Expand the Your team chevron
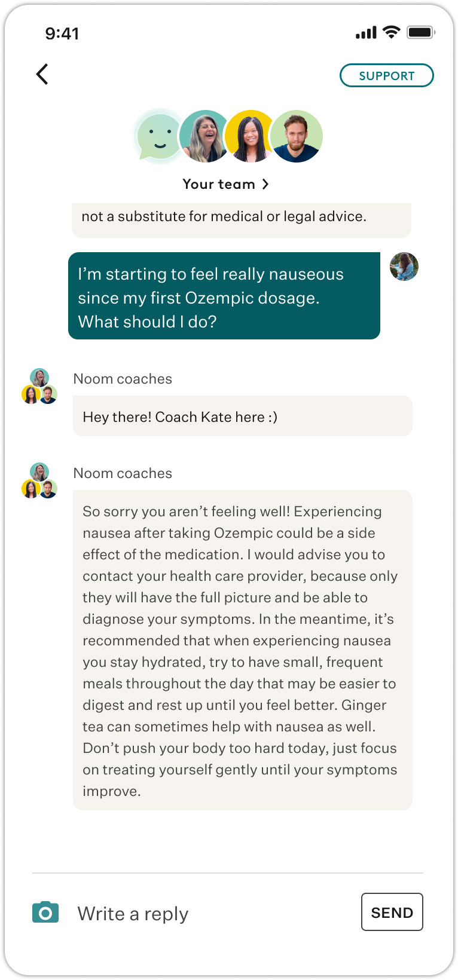This screenshot has height=980, width=458. click(265, 184)
